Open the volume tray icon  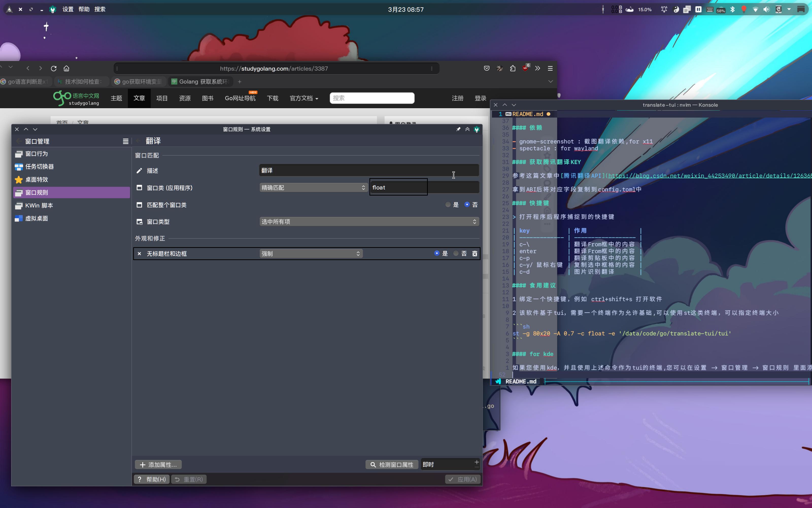tap(766, 9)
